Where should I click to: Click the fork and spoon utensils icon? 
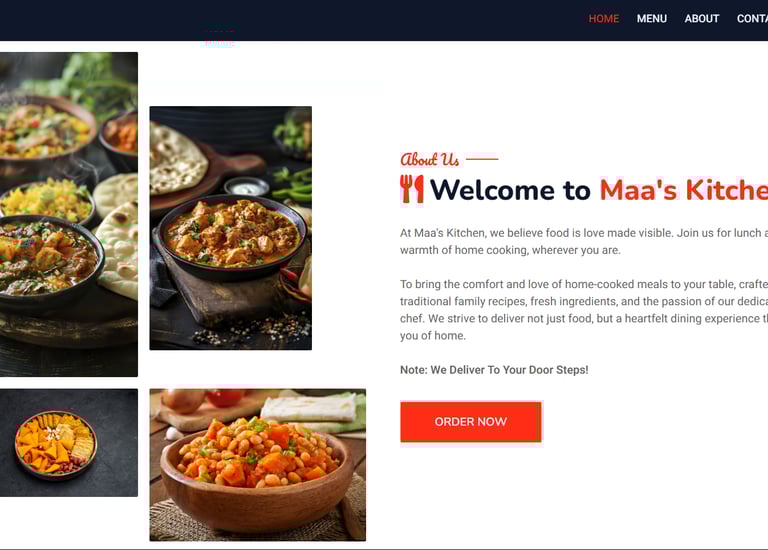[411, 189]
